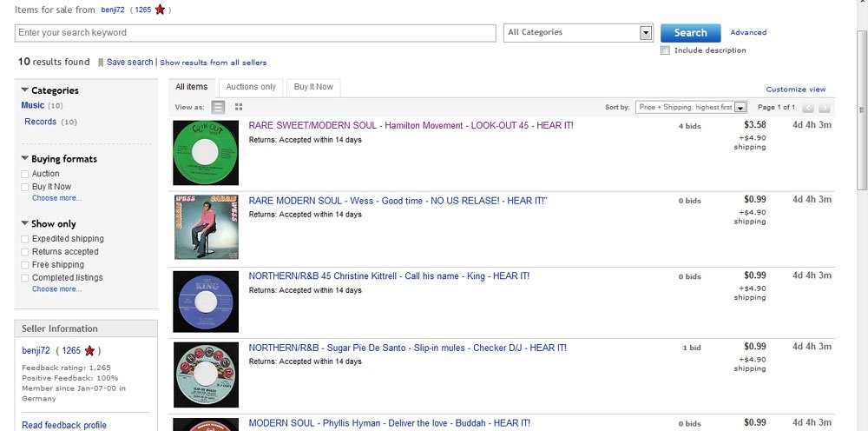
Task: Go to next results page arrow
Action: pyautogui.click(x=825, y=108)
